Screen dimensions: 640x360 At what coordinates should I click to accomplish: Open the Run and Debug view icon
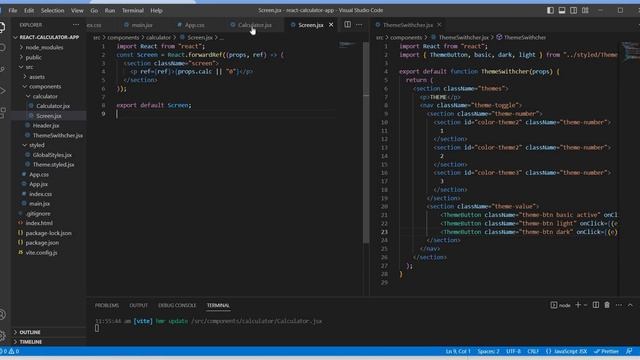(x=2, y=90)
